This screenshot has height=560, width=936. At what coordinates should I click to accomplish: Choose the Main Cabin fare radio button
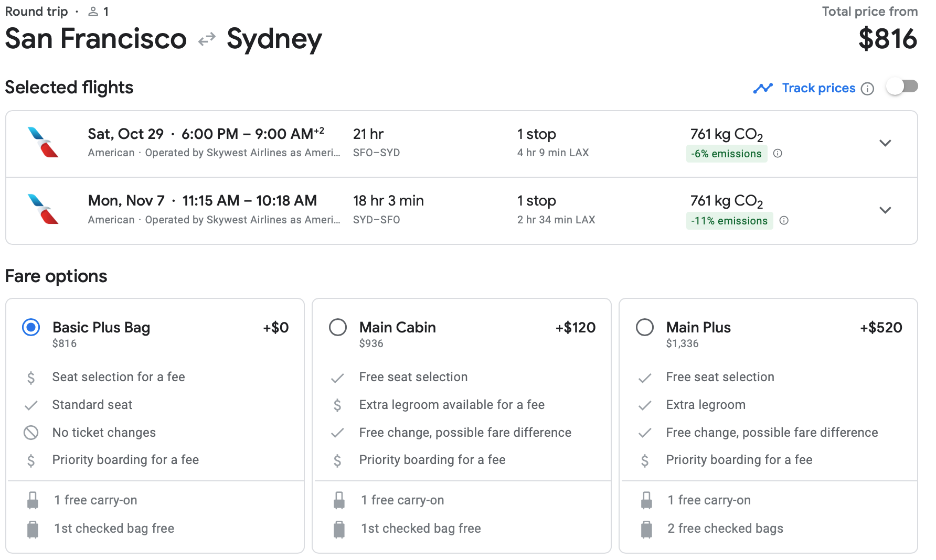coord(338,328)
